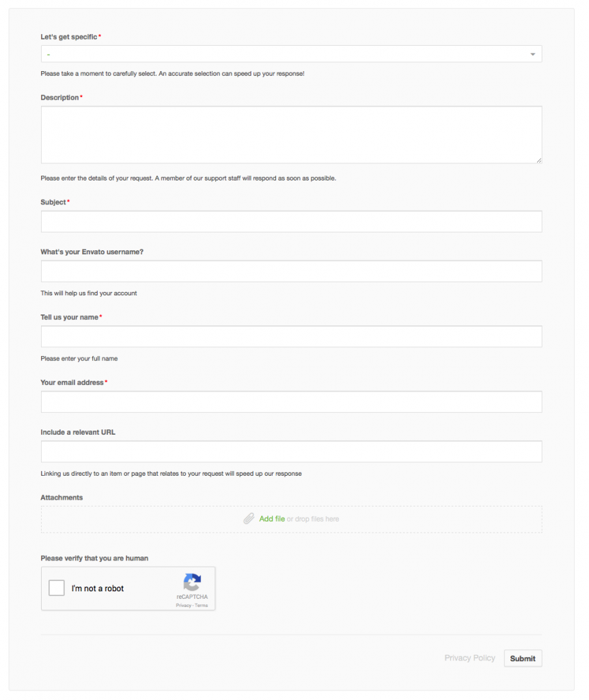Click the Description field label
The width and height of the screenshot is (589, 700).
60,97
